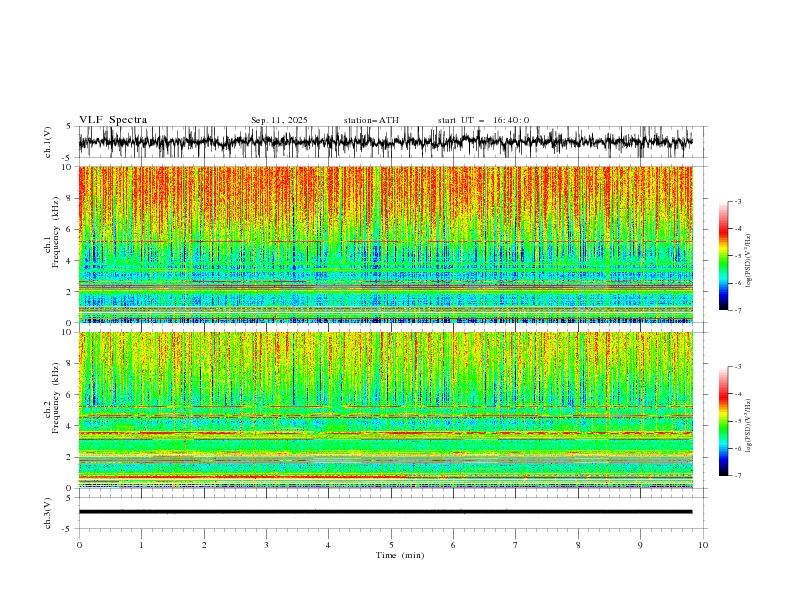Click inside the ch.1 spectrogram panel
Image resolution: width=792 pixels, height=612 pixels.
pyautogui.click(x=385, y=244)
